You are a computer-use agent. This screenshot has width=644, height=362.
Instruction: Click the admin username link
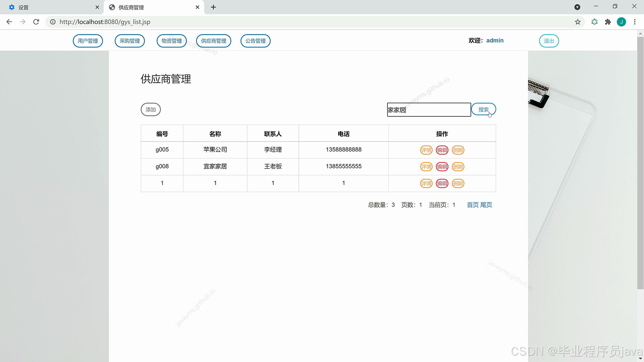point(495,41)
